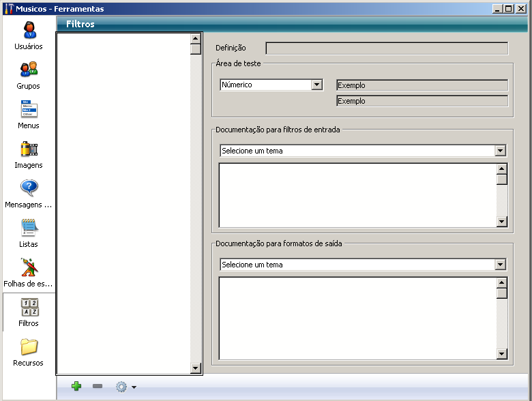Click the minus remove filter button

click(x=98, y=387)
